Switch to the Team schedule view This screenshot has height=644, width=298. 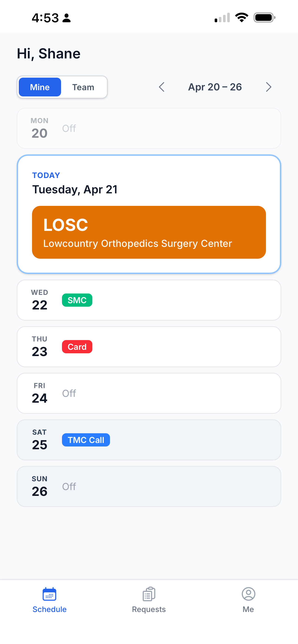click(83, 87)
